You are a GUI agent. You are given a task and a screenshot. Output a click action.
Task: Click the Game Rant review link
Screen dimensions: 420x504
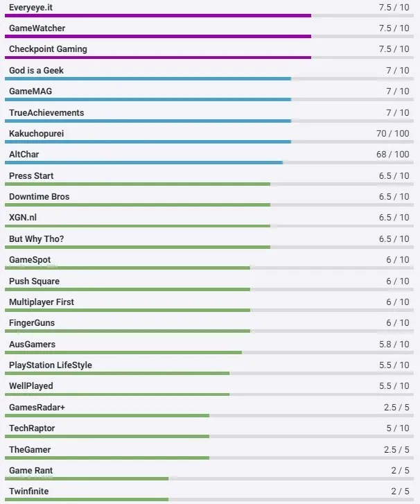31,471
